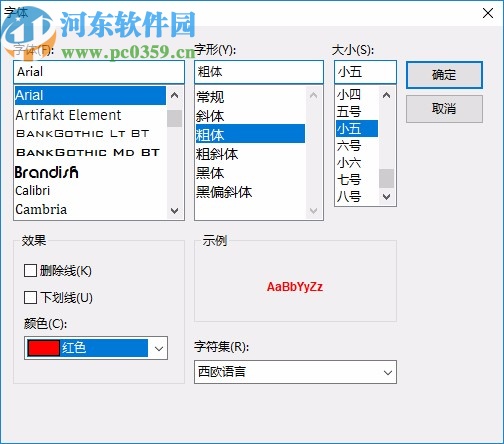
Task: Click the red color swatch in 颜色 combo
Action: point(44,348)
